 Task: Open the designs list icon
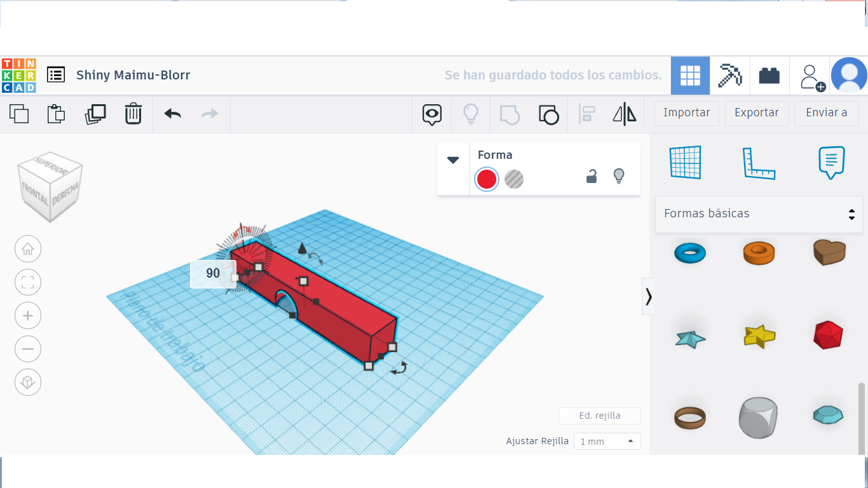coord(56,75)
